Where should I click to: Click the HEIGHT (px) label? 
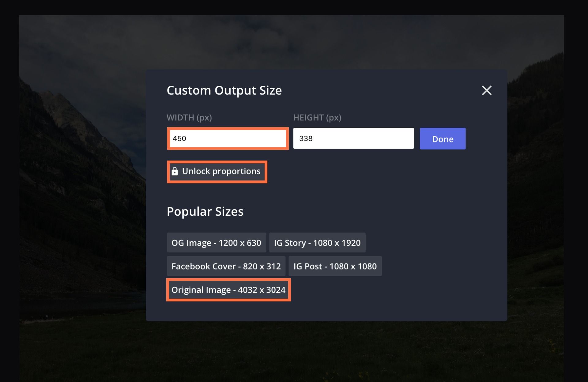[x=317, y=118]
